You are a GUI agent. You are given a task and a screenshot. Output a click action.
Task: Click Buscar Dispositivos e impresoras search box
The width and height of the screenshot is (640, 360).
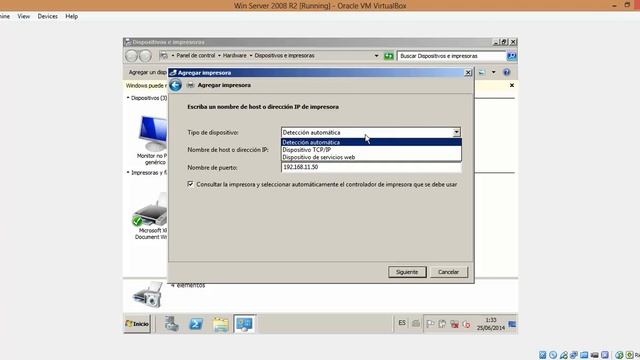451,56
